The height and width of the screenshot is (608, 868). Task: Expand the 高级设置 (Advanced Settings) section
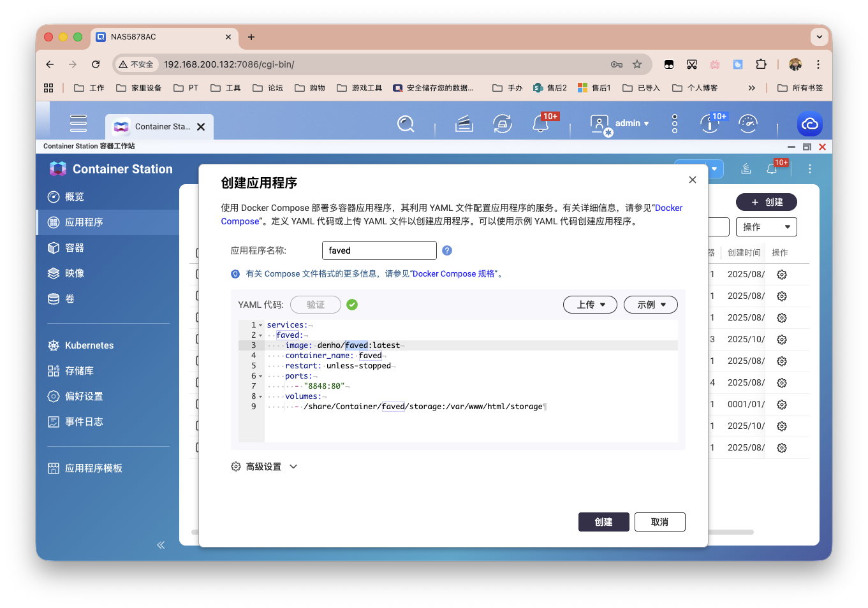264,466
